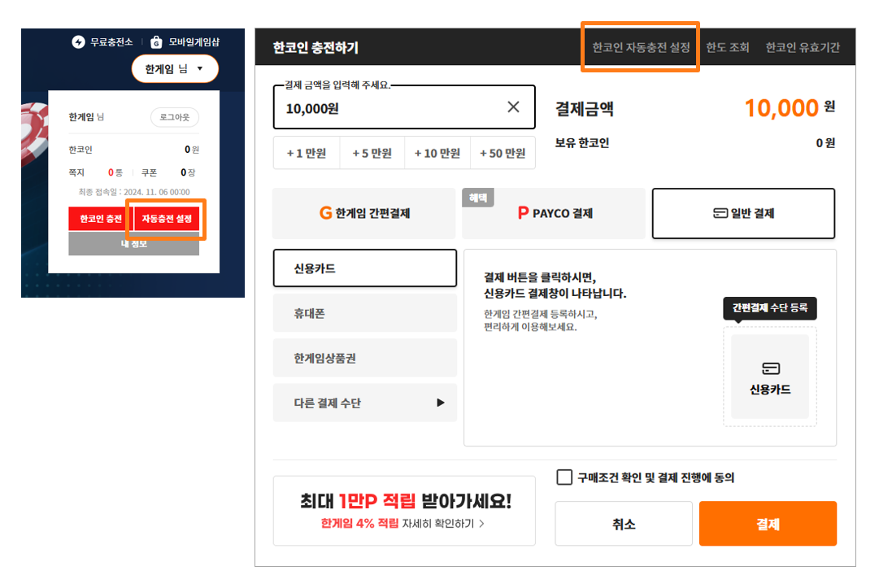Viewport: 879px width, 588px height.
Task: Choose 휴대폰 payment method
Action: [365, 313]
